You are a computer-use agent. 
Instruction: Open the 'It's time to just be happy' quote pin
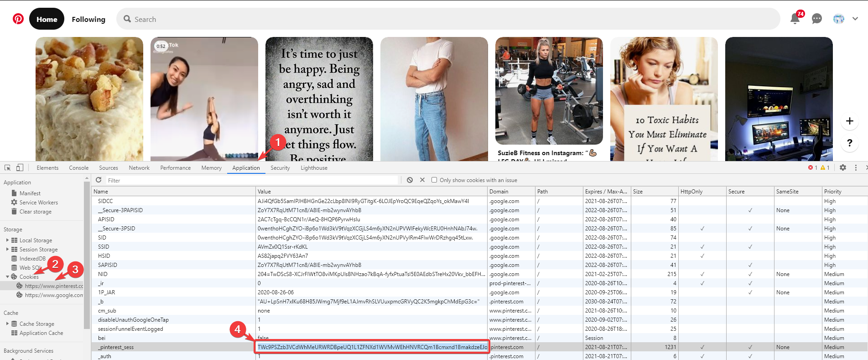[x=319, y=99]
